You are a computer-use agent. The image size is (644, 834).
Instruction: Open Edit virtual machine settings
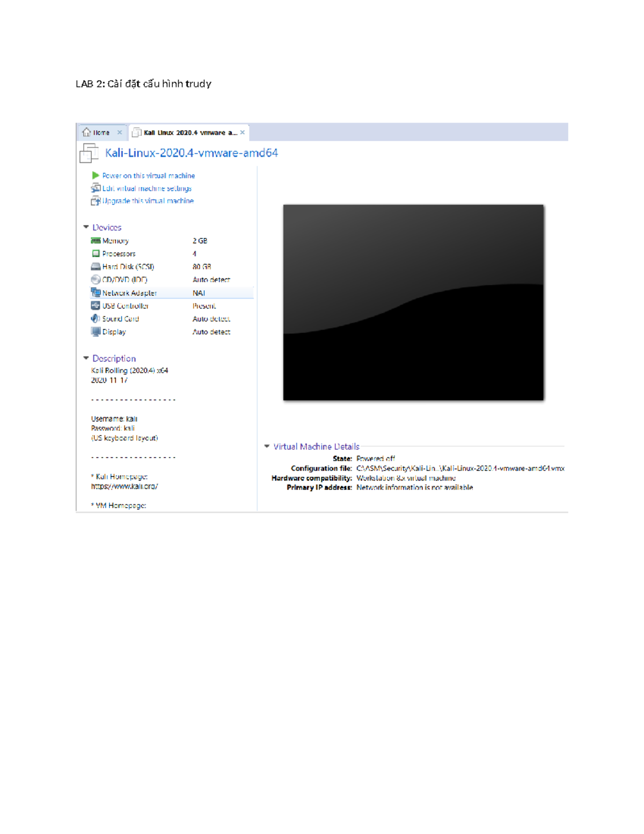click(147, 188)
